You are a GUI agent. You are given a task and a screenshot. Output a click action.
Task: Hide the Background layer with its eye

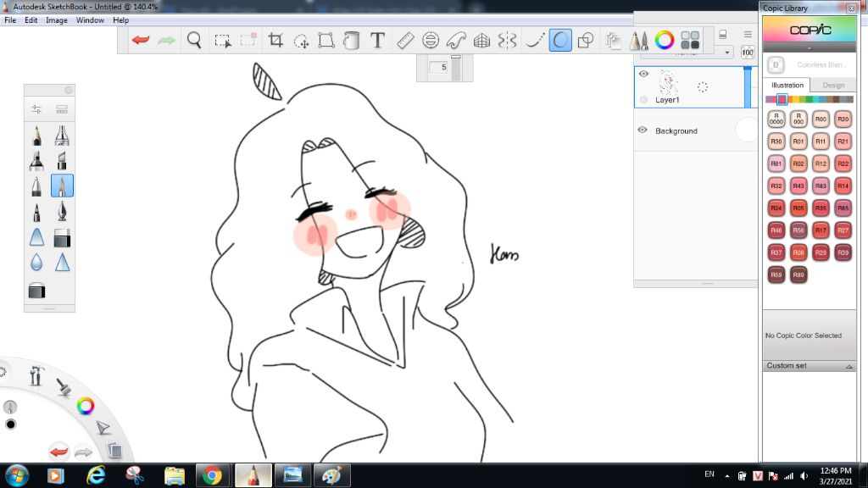643,130
